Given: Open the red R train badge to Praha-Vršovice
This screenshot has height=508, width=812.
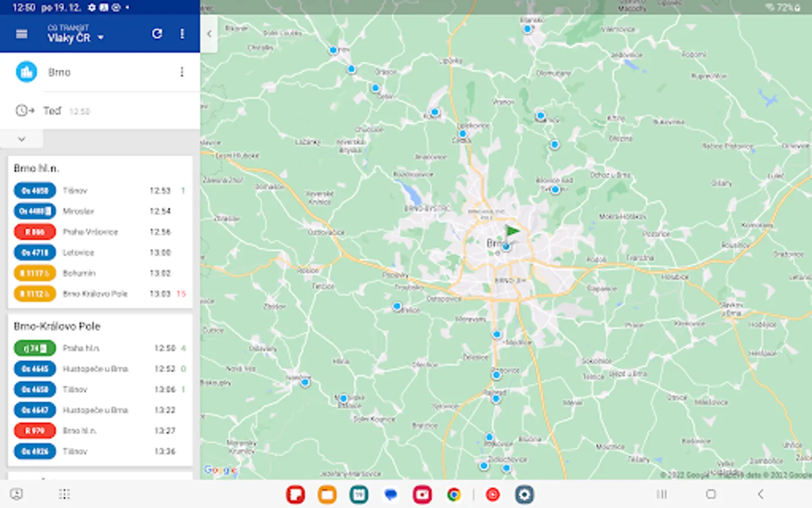Looking at the screenshot, I should 35,232.
